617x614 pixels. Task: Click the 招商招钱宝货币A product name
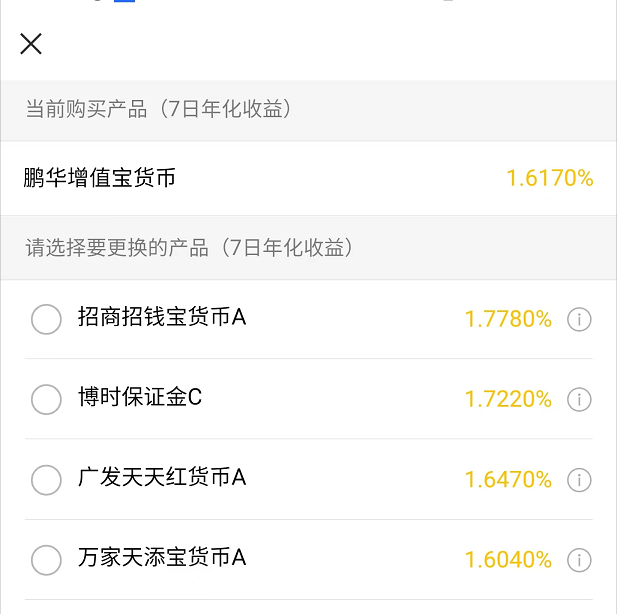[162, 318]
